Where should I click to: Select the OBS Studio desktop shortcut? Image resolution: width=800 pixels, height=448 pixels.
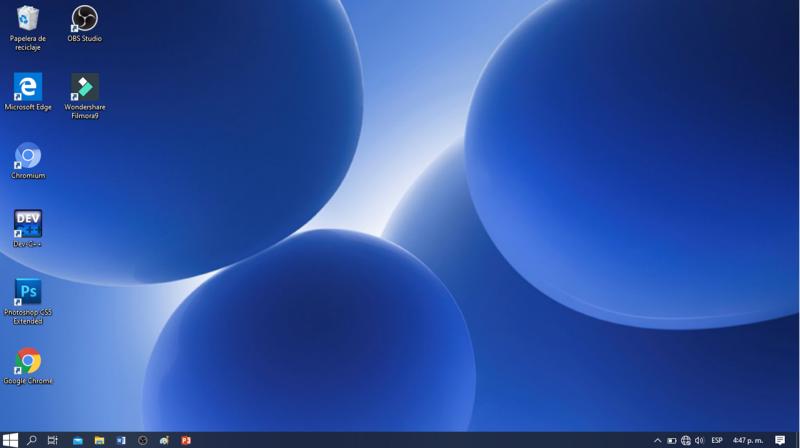85,19
